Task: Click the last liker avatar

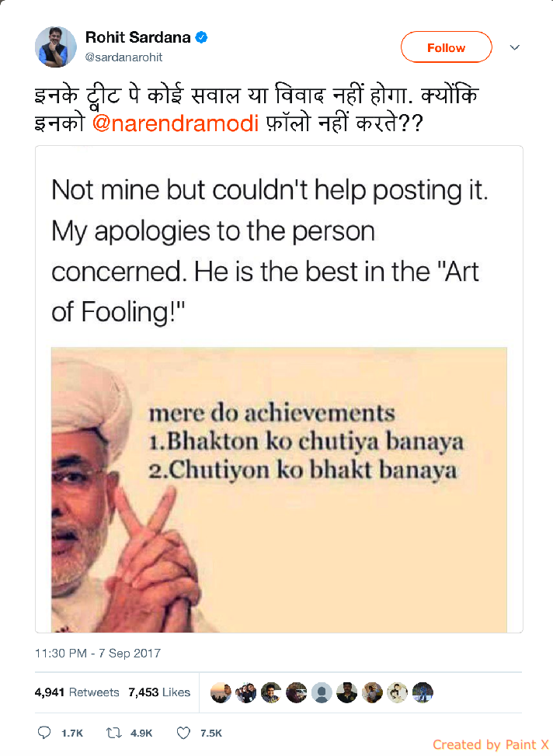Action: click(x=423, y=693)
